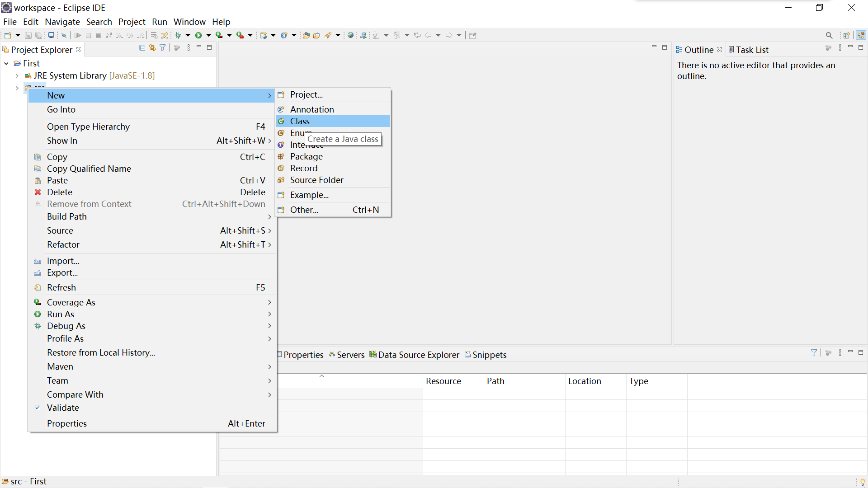Screen dimensions: 868x488
Task: Click the filter icon in the bottom panel
Action: 814,352
